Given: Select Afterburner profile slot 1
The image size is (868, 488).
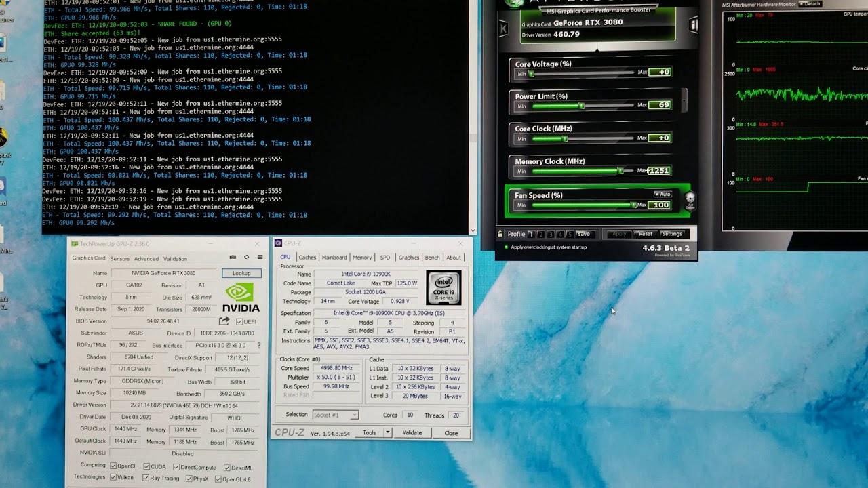Looking at the screenshot, I should pyautogui.click(x=531, y=234).
